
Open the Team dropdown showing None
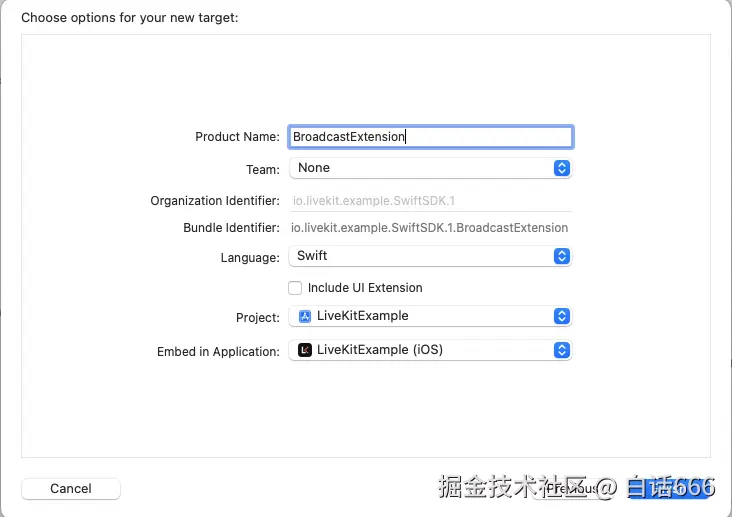tap(430, 168)
